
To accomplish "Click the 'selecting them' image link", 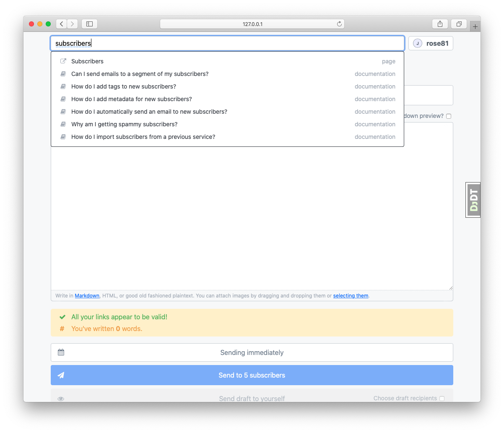I will click(351, 296).
